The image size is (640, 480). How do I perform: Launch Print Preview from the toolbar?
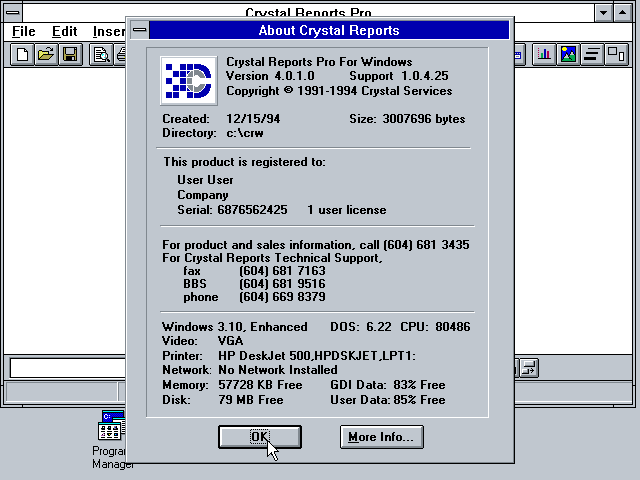click(101, 55)
